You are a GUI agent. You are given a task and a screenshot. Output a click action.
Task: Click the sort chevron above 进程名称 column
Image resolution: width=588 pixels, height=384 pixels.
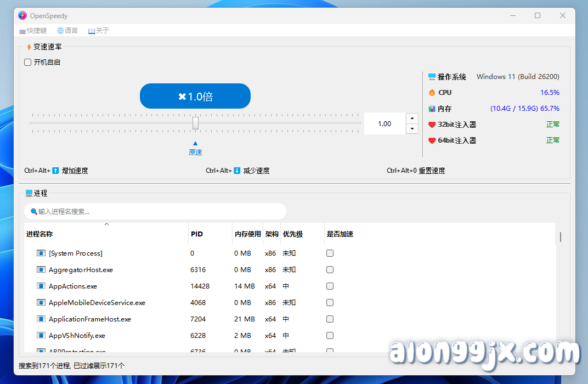106,224
